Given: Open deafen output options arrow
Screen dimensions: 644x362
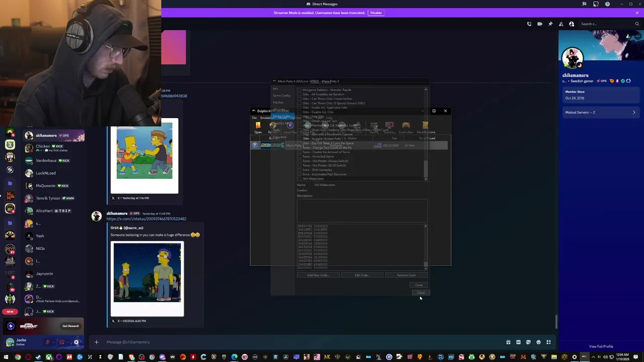Looking at the screenshot, I should pos(68,342).
